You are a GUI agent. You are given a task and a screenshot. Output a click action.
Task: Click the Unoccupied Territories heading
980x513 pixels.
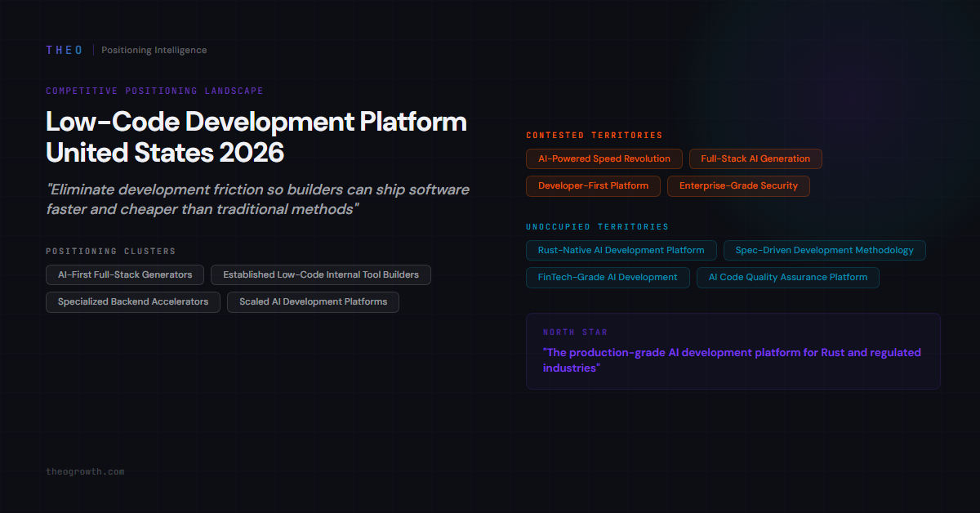click(598, 226)
